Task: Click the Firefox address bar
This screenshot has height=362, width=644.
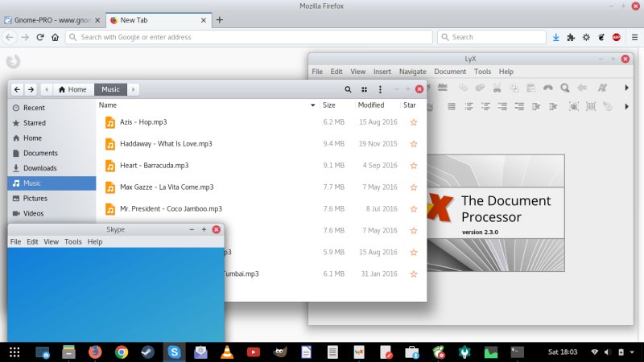Action: click(x=249, y=37)
